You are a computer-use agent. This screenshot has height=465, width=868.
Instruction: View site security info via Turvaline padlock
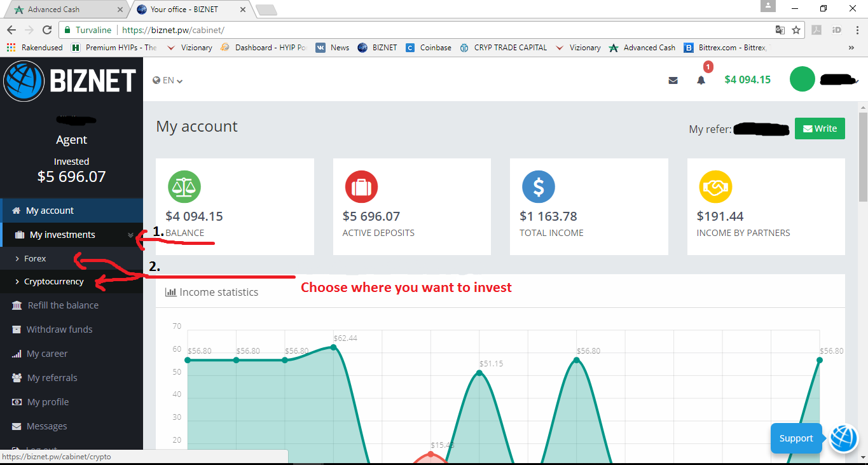(x=88, y=30)
